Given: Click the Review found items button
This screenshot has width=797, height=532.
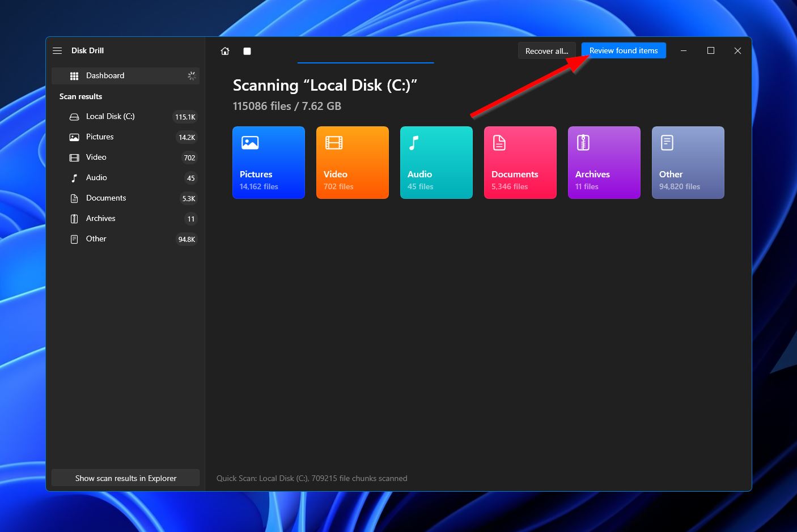Looking at the screenshot, I should point(624,50).
